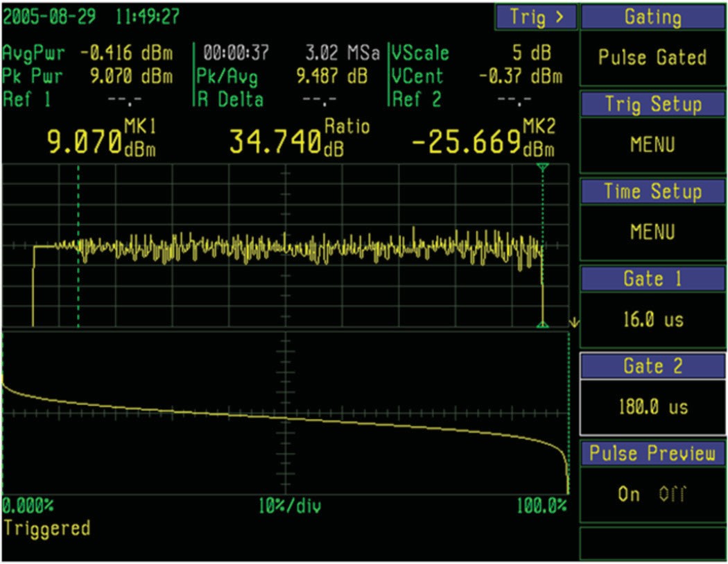Screen dimensions: 728x564
Task: Click the date 2005-08-29
Action: (x=50, y=17)
